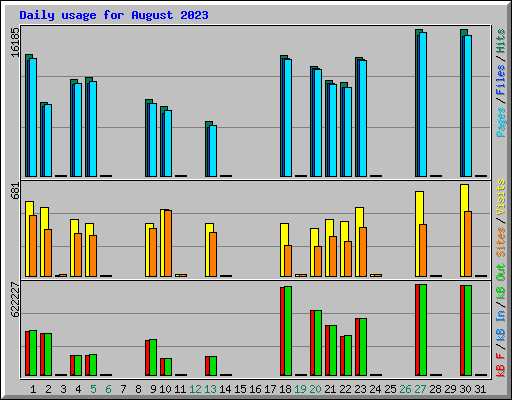
Task: Click the day 27 orange sites bar
Action: (x=423, y=250)
